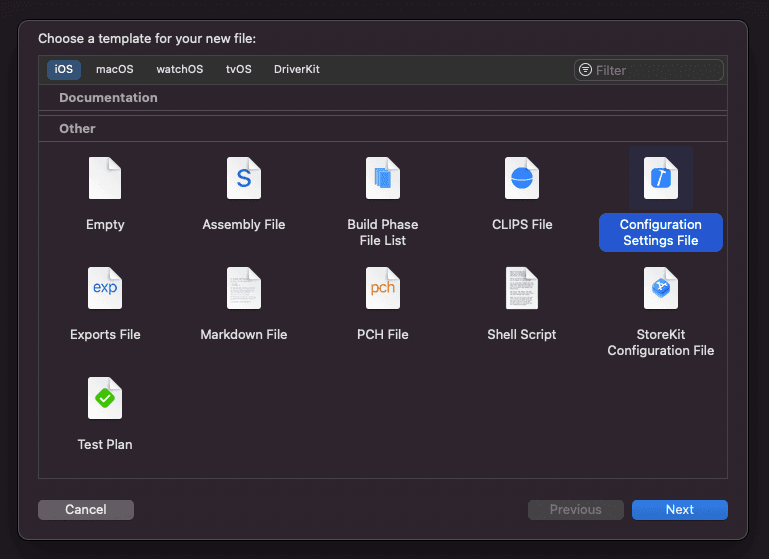Click the Next button
Screen dimensions: 769x559
click(680, 509)
